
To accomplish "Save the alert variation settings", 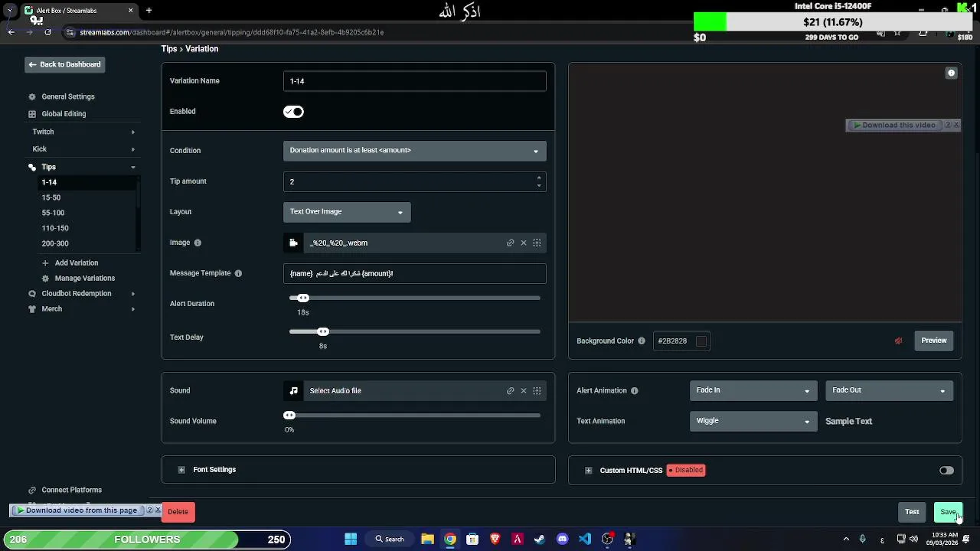I will (x=948, y=512).
